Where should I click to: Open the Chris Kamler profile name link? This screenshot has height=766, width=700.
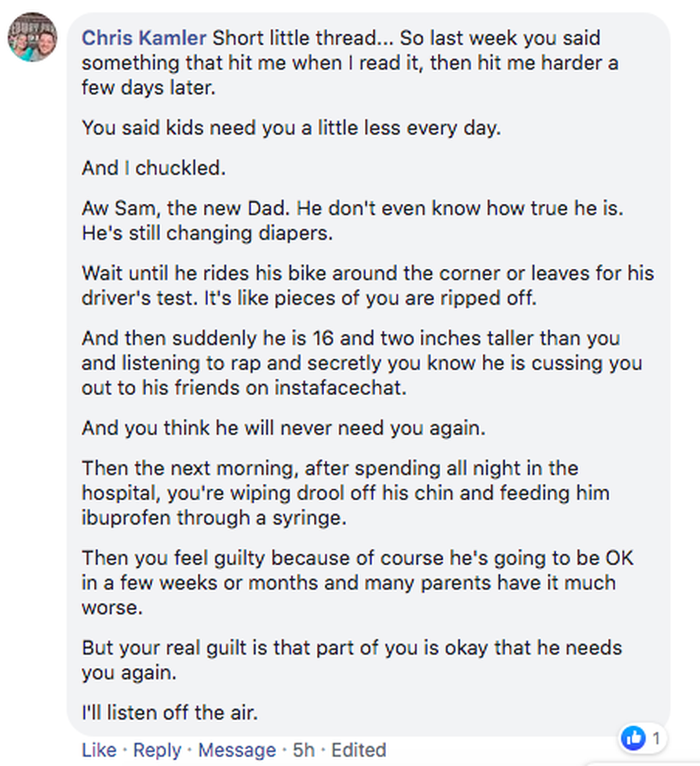click(144, 38)
